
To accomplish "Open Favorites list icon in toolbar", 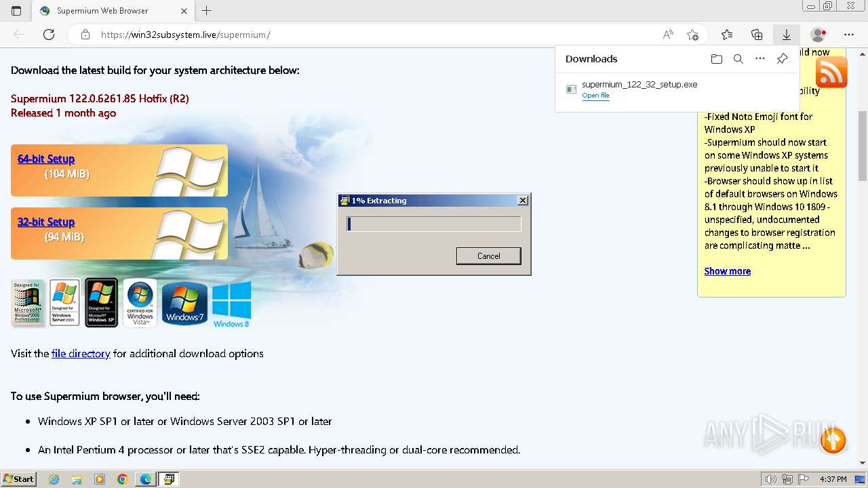I will [727, 35].
